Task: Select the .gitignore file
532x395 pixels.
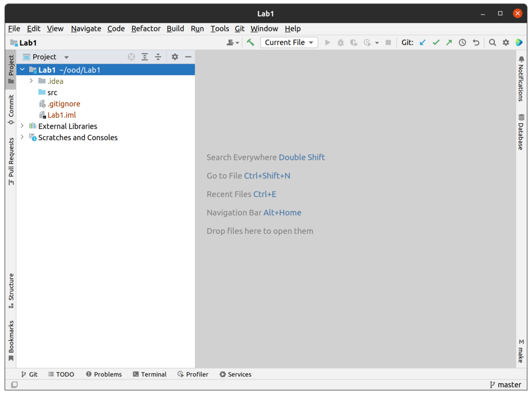Action: click(63, 104)
